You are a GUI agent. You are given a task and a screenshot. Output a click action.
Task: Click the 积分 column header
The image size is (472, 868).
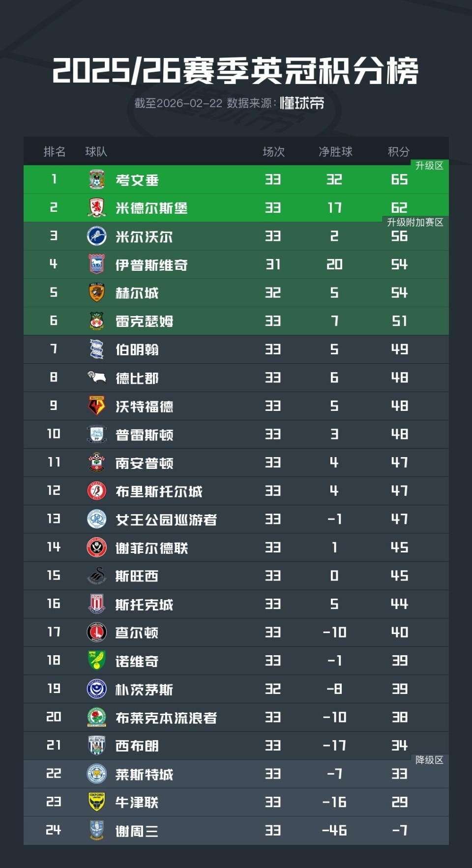coord(399,152)
